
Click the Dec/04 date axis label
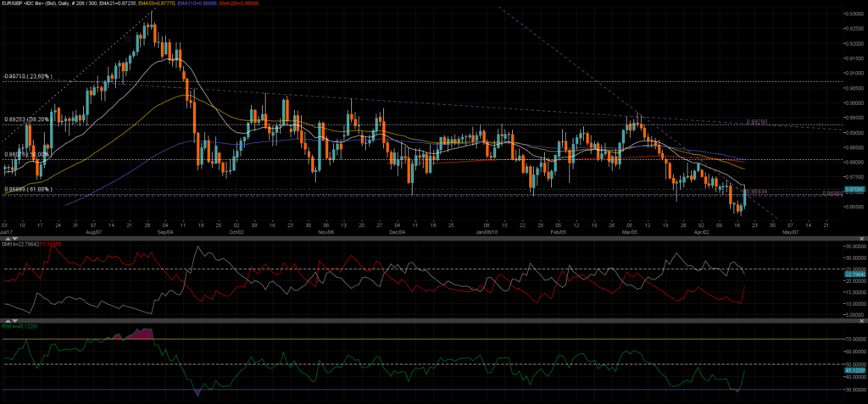(x=398, y=232)
